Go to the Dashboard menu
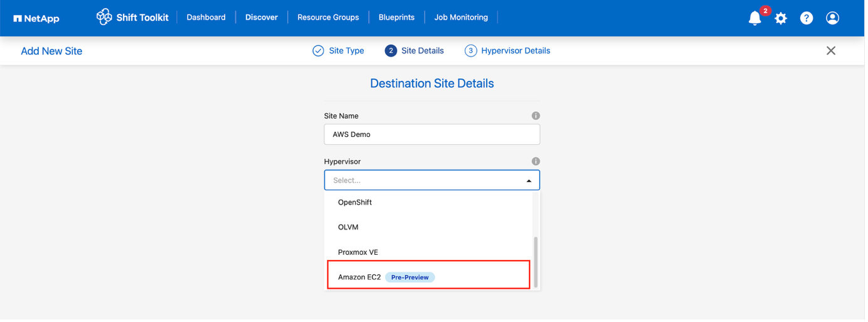The image size is (868, 322). click(x=207, y=18)
